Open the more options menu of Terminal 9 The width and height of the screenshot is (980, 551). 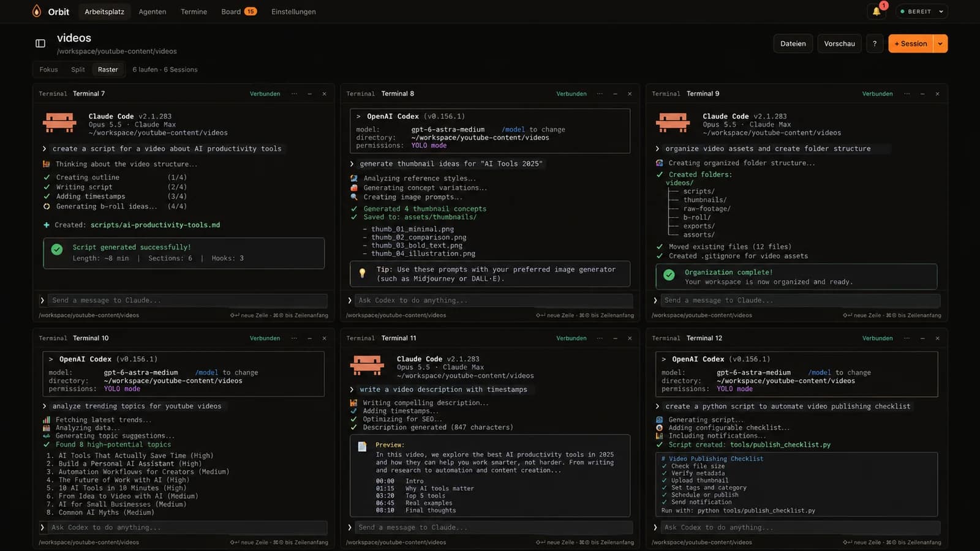907,94
